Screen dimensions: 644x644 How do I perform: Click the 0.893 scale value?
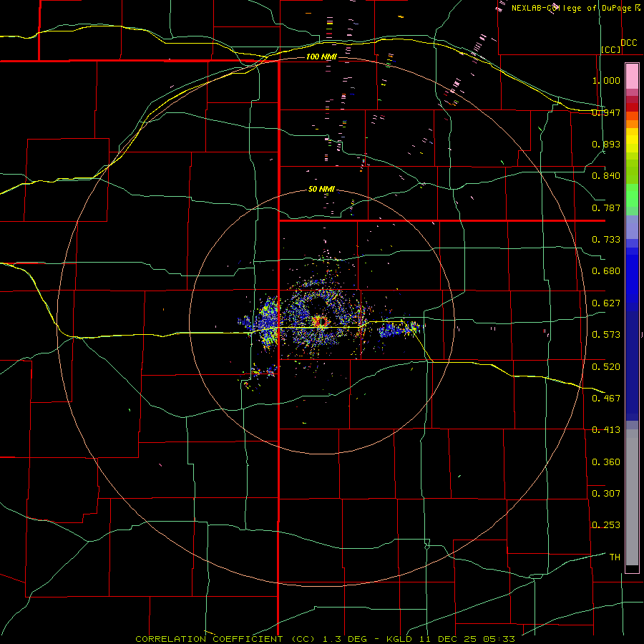tap(606, 144)
